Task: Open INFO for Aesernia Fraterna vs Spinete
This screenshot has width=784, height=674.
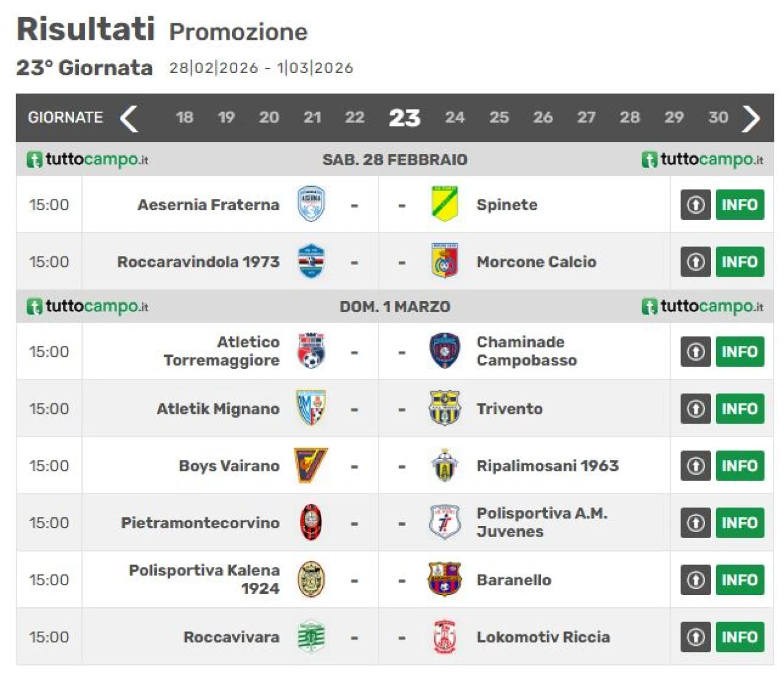Action: pos(739,204)
